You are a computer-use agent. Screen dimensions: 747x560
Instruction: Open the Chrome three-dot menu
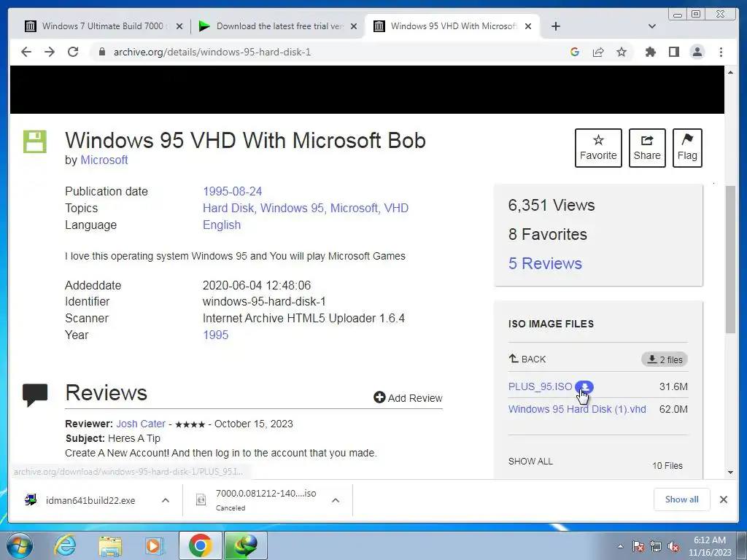721,52
